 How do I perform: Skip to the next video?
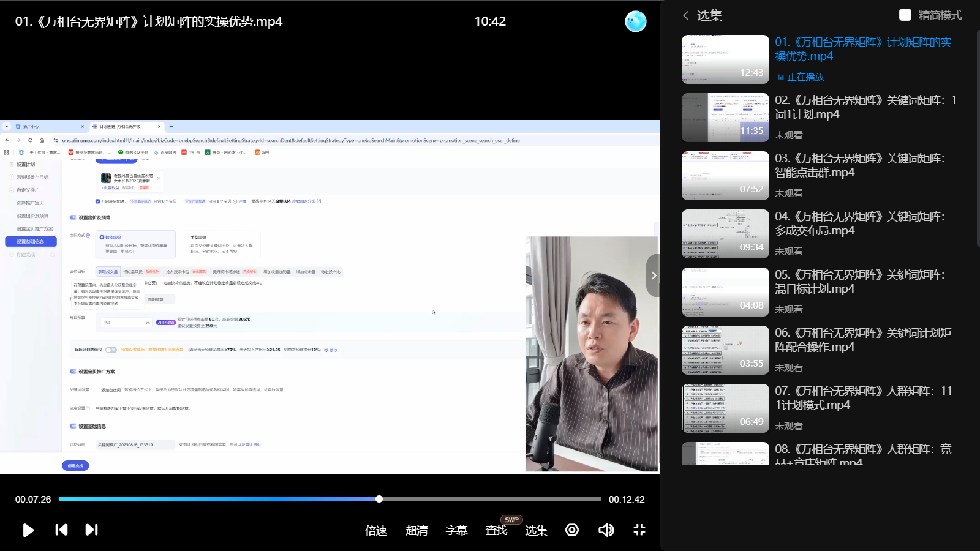(x=91, y=530)
